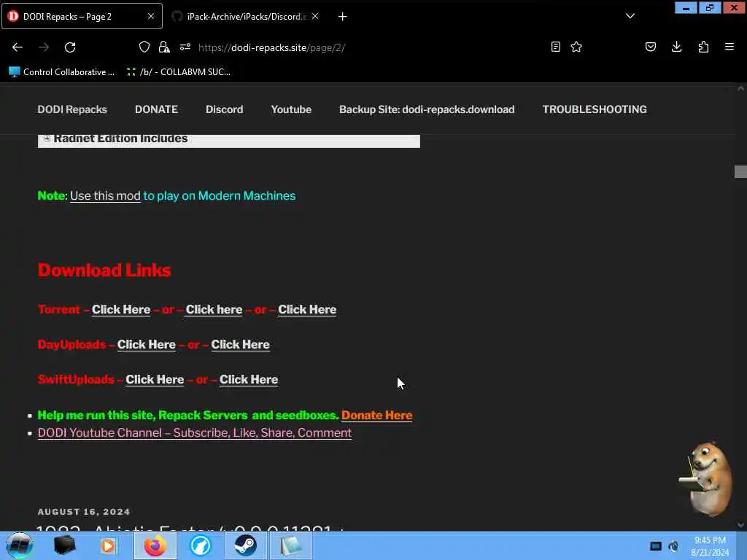747x560 pixels.
Task: Launch media player from taskbar
Action: (109, 545)
